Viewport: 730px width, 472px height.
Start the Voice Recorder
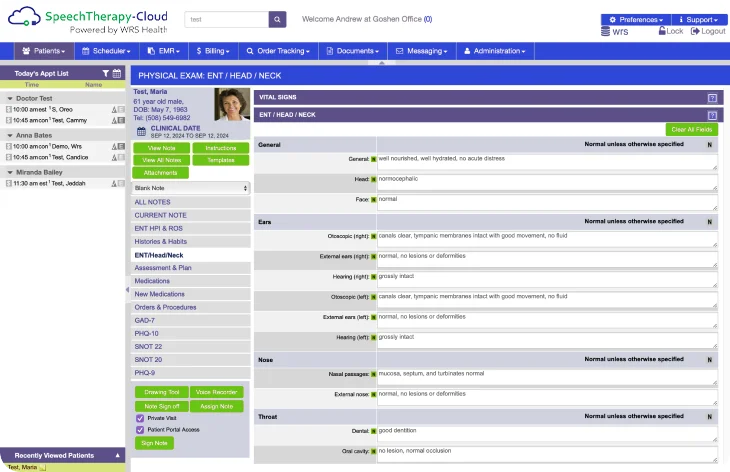216,392
